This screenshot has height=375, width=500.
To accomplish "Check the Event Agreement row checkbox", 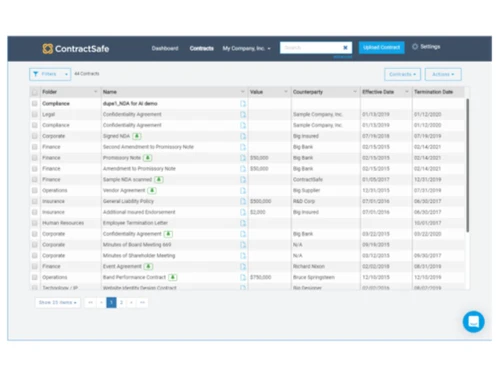I will click(x=34, y=266).
